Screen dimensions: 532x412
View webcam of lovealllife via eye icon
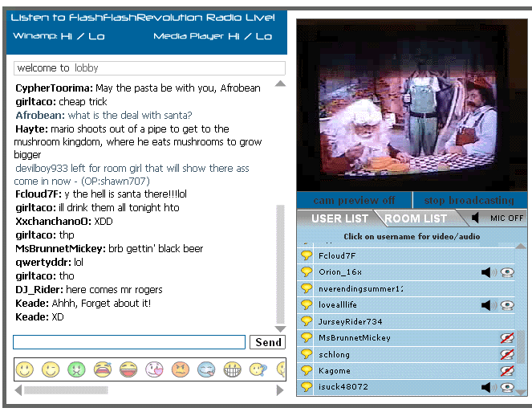pos(507,305)
